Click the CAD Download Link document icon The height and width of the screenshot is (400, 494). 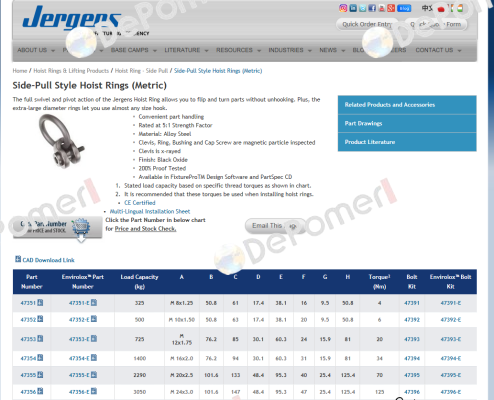point(18,259)
